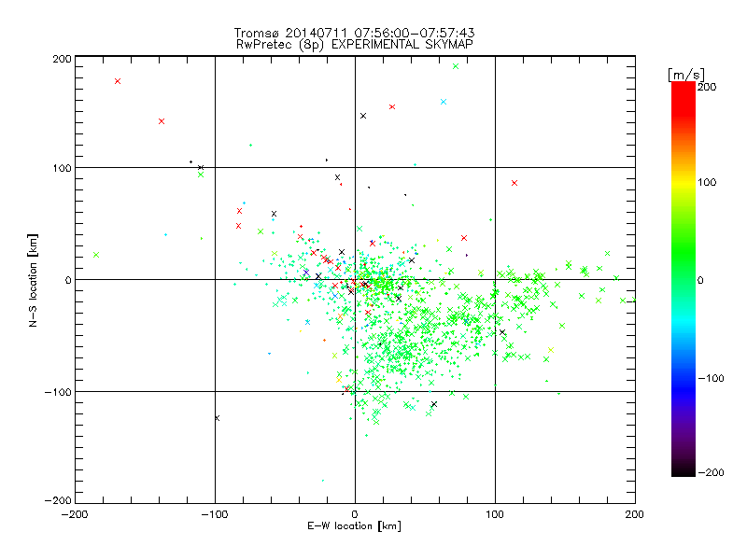Click the -200 label on the colorbar

click(x=711, y=473)
